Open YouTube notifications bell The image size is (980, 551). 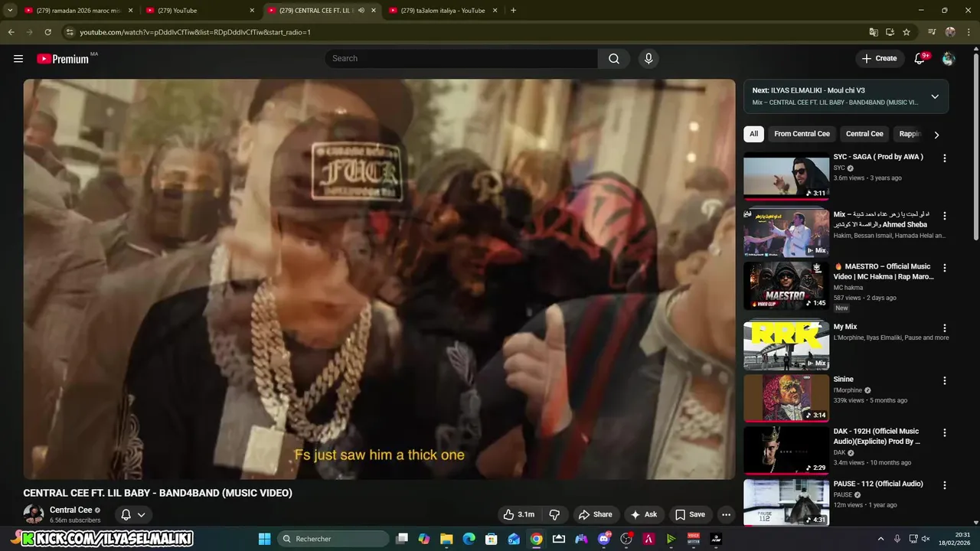pyautogui.click(x=920, y=58)
